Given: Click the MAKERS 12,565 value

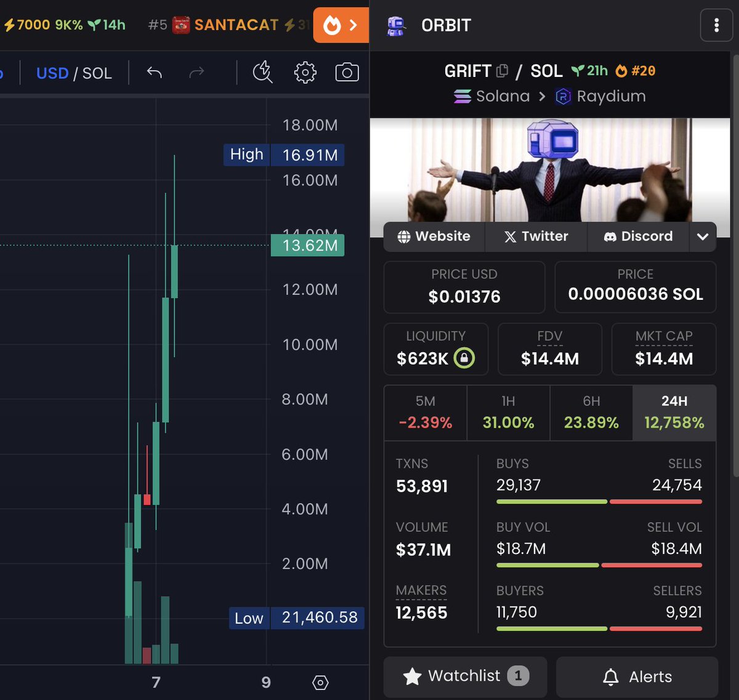Looking at the screenshot, I should coord(422,613).
